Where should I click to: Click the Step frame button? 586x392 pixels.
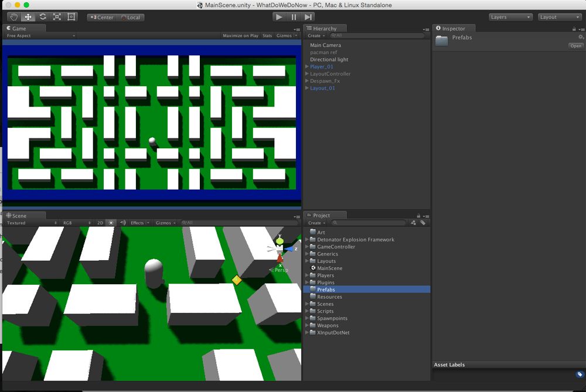308,17
